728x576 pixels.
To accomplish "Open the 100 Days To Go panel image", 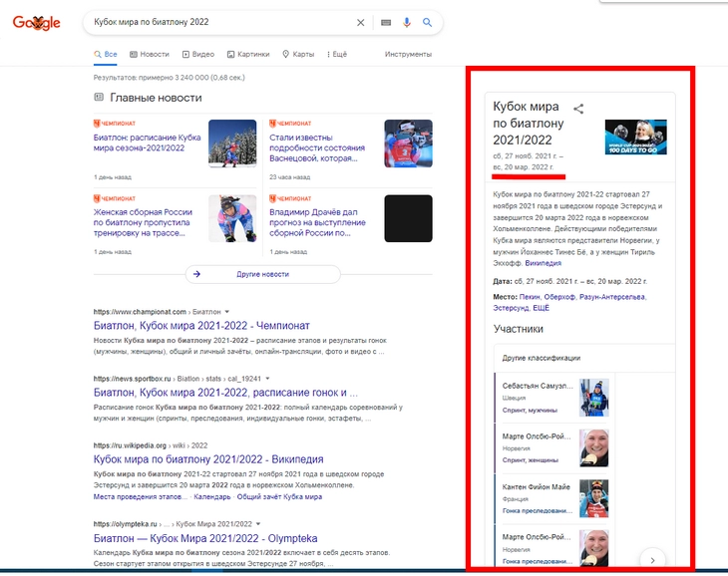I will point(635,137).
